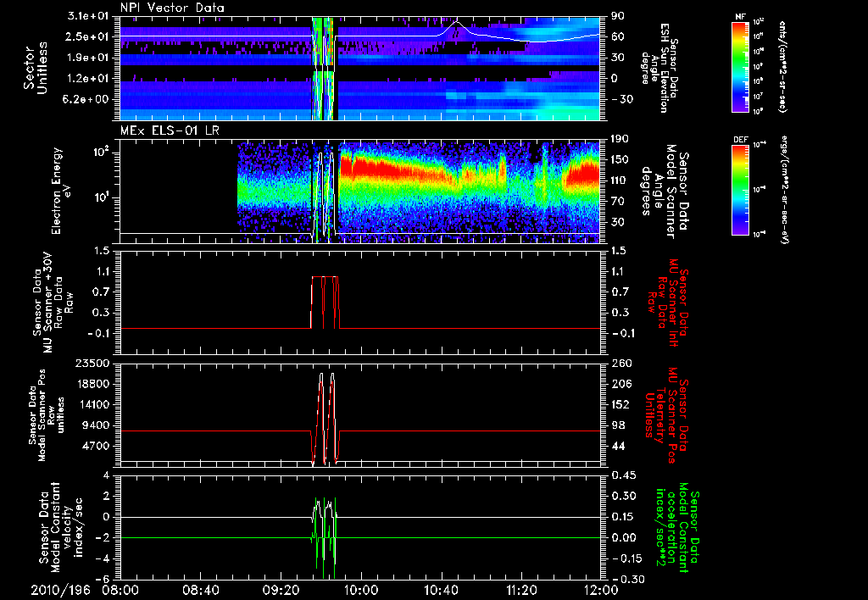Image resolution: width=868 pixels, height=600 pixels.
Task: Click the Sector Unitless axis title
Action: pyautogui.click(x=35, y=68)
